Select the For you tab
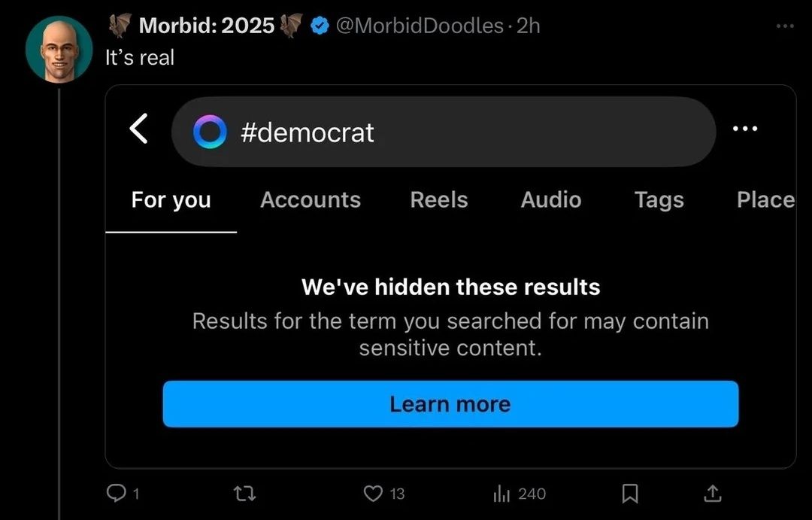Viewport: 812px width, 520px height. click(x=171, y=199)
